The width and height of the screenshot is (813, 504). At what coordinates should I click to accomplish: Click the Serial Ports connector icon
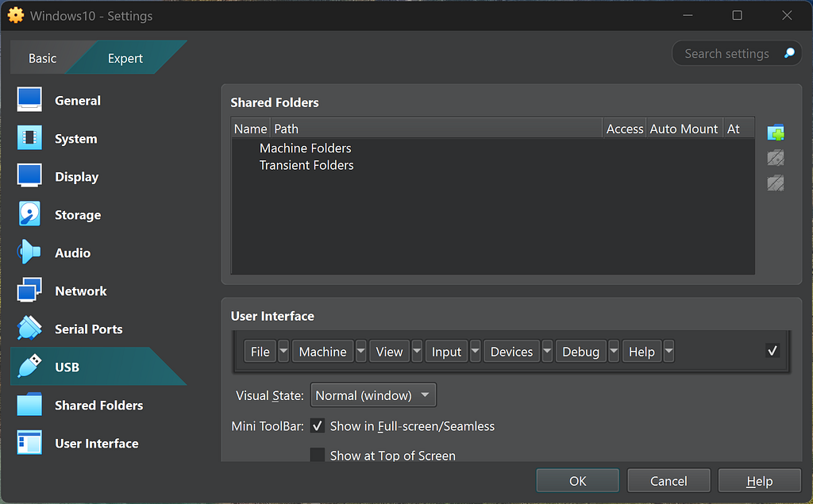[x=29, y=329]
